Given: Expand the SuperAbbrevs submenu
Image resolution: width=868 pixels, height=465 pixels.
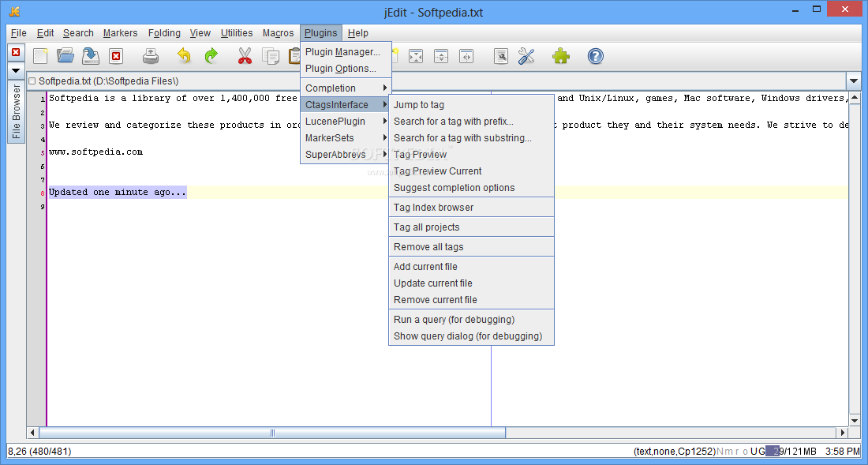Looking at the screenshot, I should (346, 155).
